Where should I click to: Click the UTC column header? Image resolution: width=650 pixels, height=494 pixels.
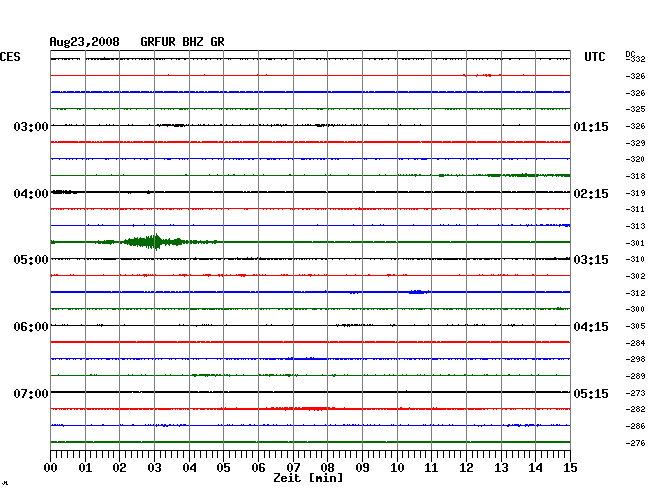pos(594,57)
